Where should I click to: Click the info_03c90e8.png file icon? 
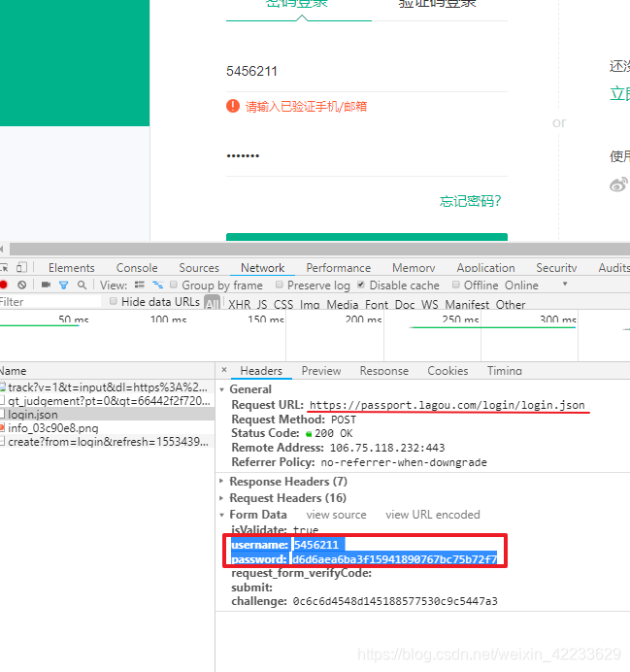[x=2, y=427]
